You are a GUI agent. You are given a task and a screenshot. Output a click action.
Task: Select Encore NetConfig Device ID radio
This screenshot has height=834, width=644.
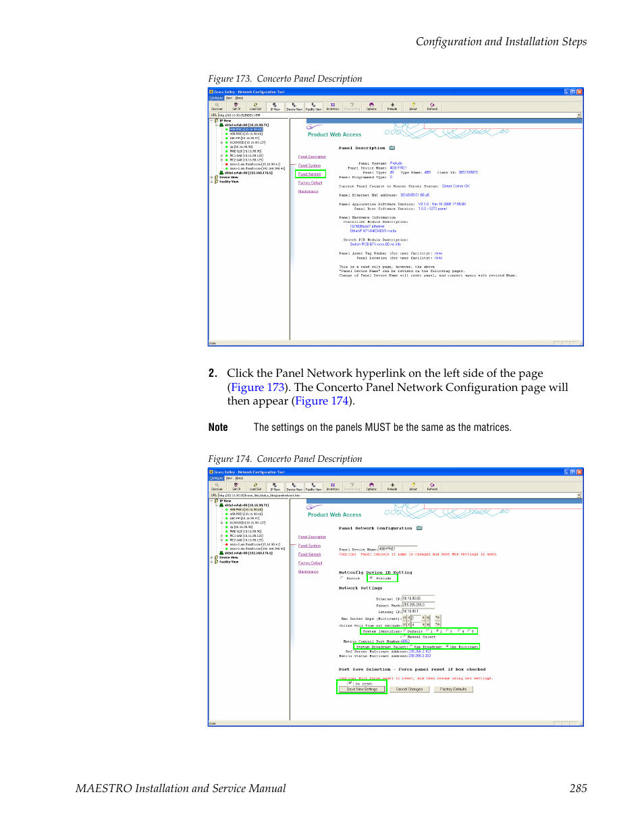coord(342,577)
